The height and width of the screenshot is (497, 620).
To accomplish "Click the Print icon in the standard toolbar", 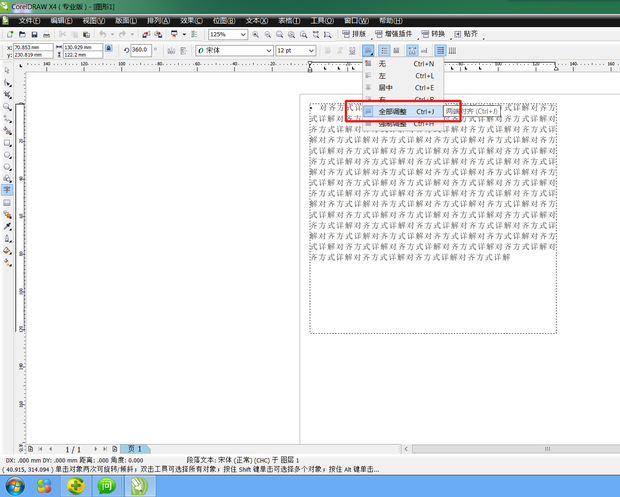I will (48, 34).
